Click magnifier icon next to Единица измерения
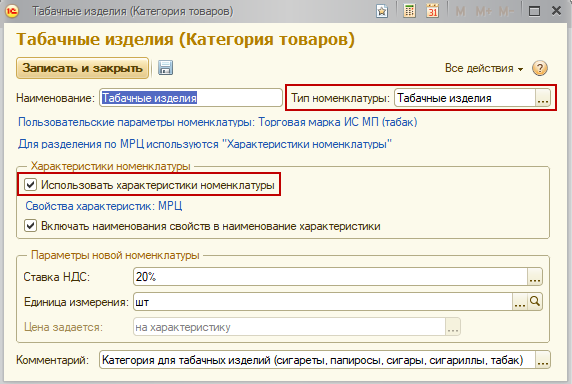The width and height of the screenshot is (572, 384). 535,302
